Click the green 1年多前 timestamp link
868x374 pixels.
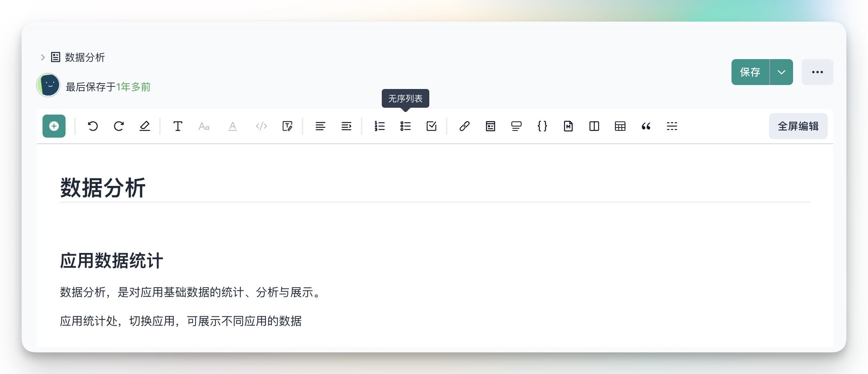click(133, 87)
